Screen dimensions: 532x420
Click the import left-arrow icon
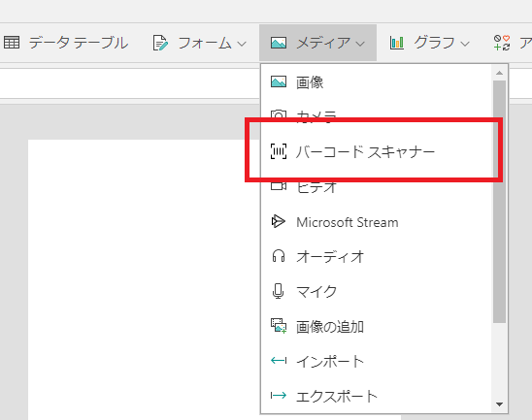(279, 360)
